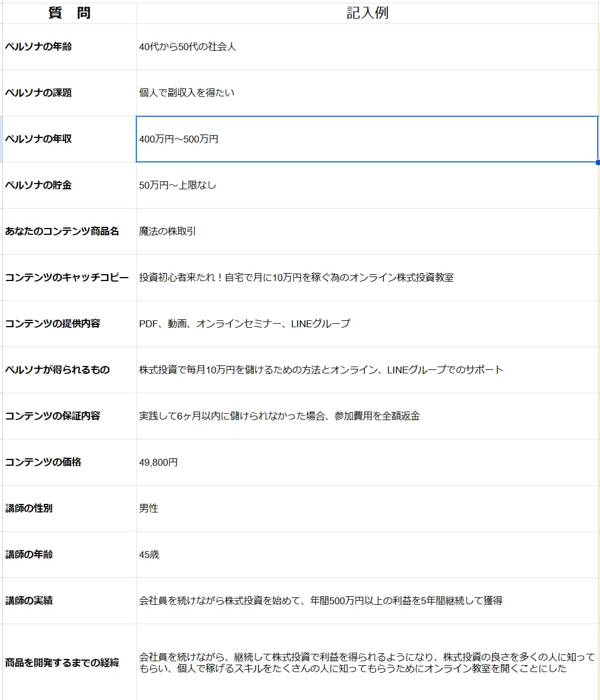Select the '講師の性別' label cell
This screenshot has width=600, height=700.
tap(70, 508)
